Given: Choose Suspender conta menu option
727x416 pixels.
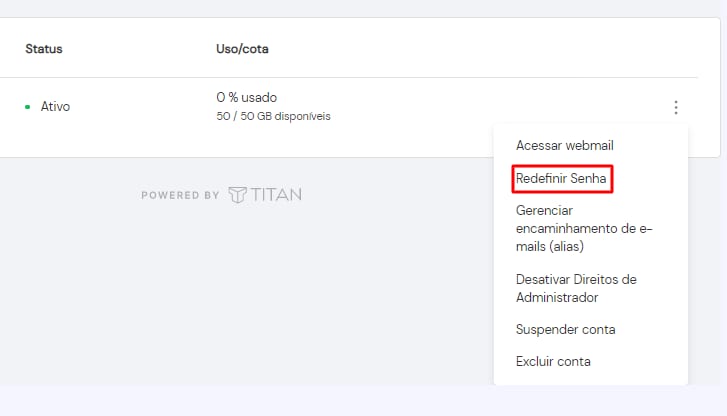Looking at the screenshot, I should (x=565, y=329).
